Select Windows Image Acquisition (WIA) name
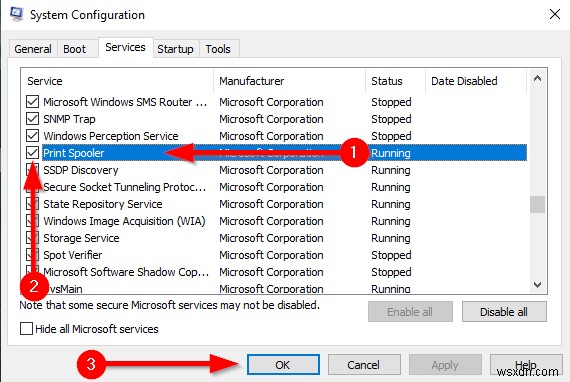Viewport: 570px width, 382px height. [x=124, y=221]
